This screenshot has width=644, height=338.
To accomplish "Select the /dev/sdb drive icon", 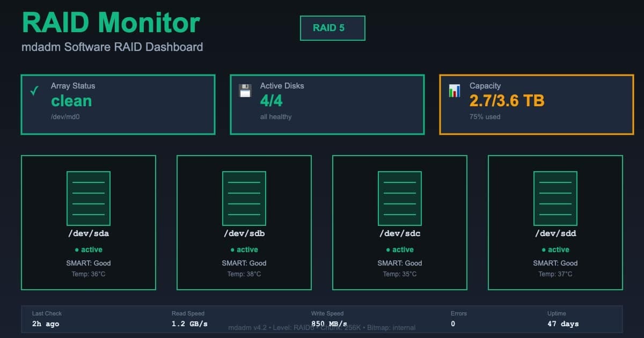I will 244,198.
